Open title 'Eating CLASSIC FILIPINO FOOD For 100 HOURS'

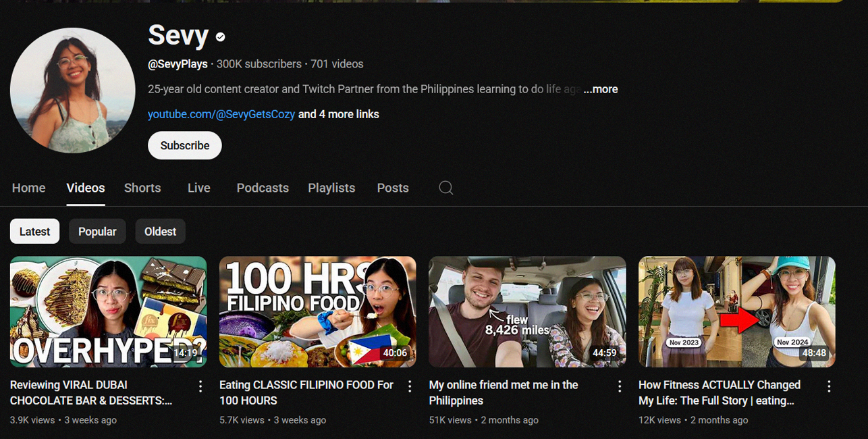tap(306, 392)
